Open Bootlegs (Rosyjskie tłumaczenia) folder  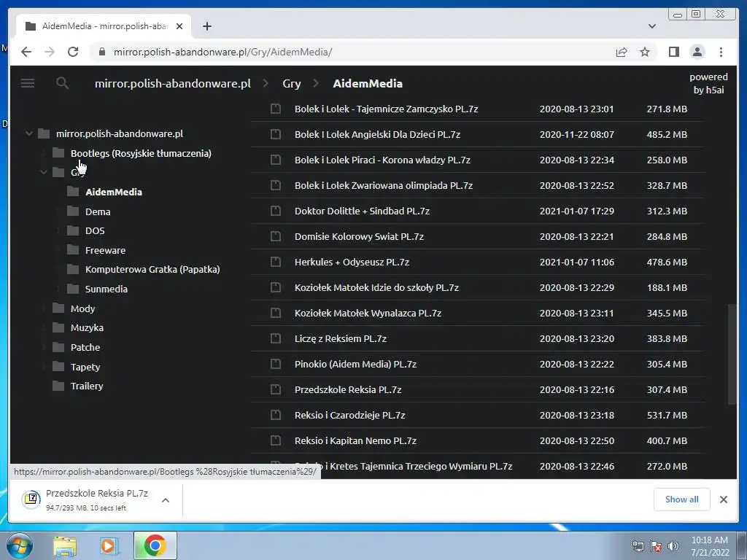pos(141,153)
